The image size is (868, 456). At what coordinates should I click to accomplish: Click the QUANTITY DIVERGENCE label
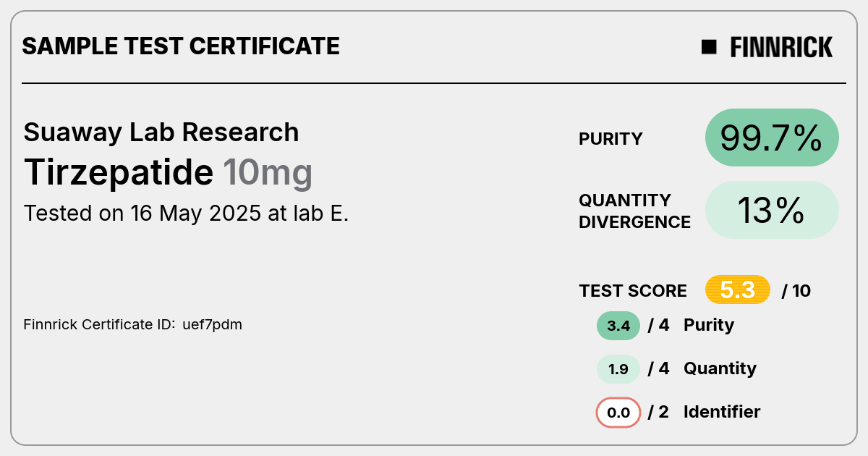click(634, 211)
